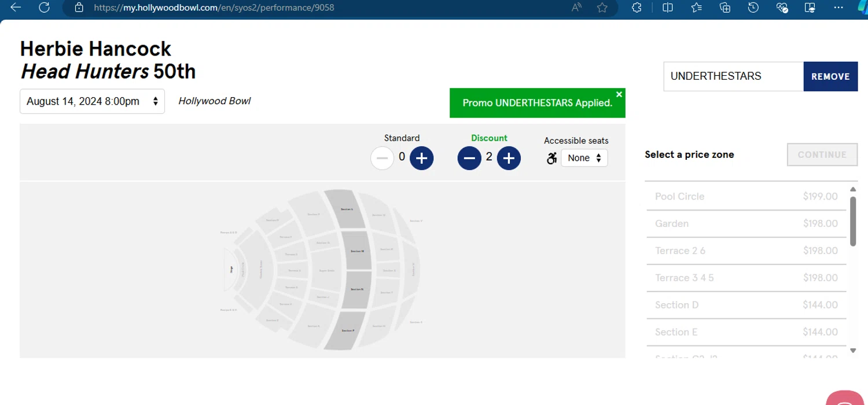Add page to favorites with star icon
Image resolution: width=868 pixels, height=405 pixels.
coord(602,8)
